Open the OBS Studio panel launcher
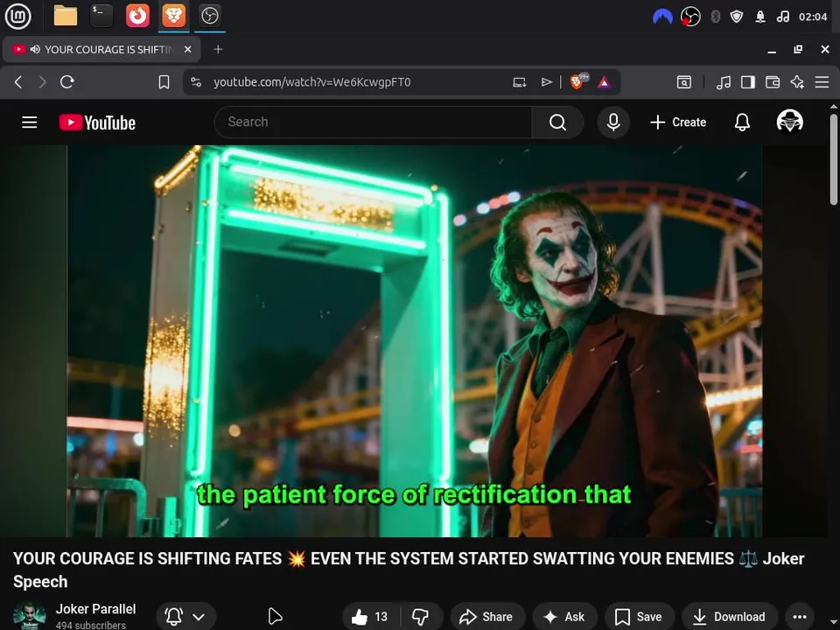 (209, 16)
